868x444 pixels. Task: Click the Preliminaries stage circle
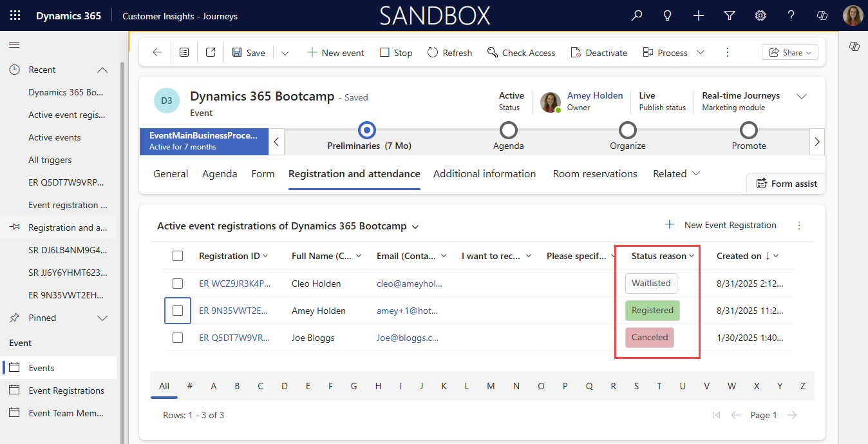367,131
